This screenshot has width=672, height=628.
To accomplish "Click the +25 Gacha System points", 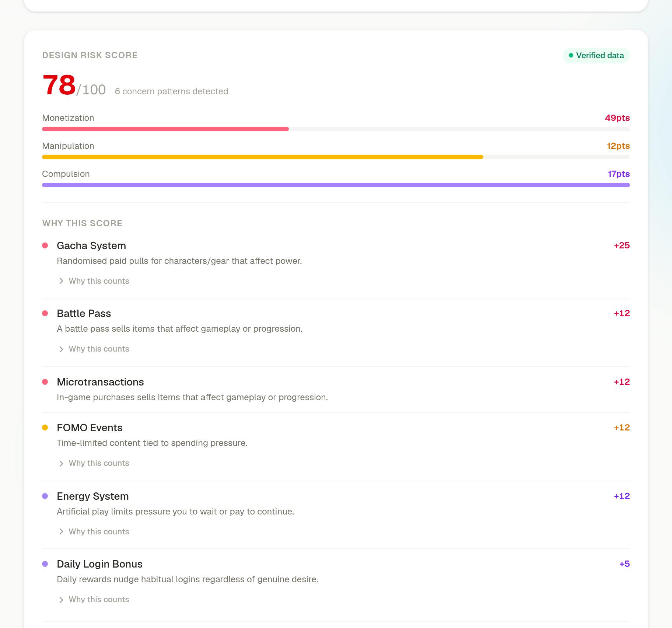I will (622, 245).
